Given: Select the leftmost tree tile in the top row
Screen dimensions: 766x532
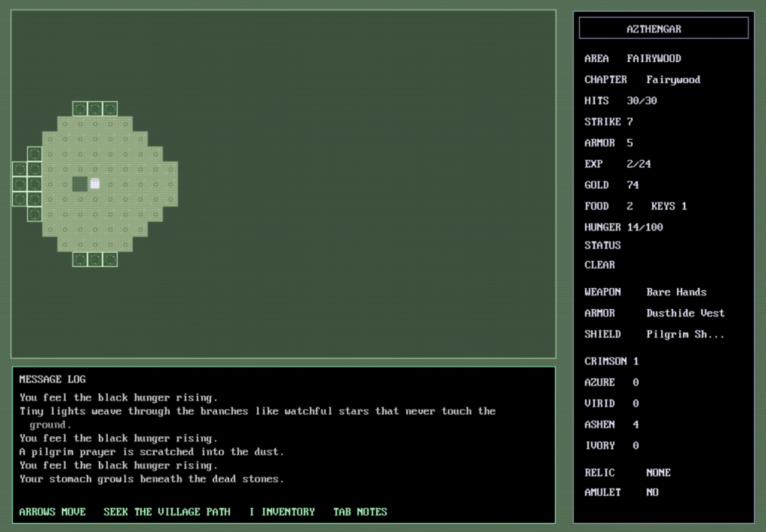Looking at the screenshot, I should 80,109.
